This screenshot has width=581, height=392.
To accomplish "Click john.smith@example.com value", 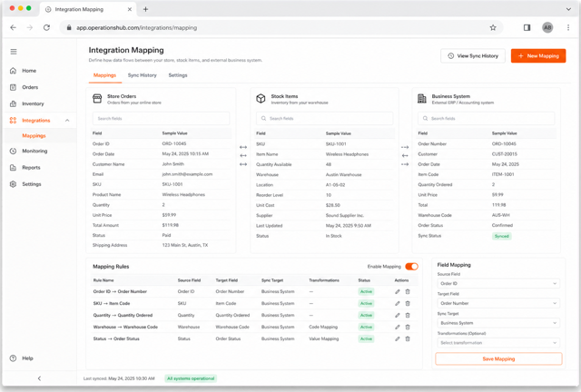I will click(187, 174).
